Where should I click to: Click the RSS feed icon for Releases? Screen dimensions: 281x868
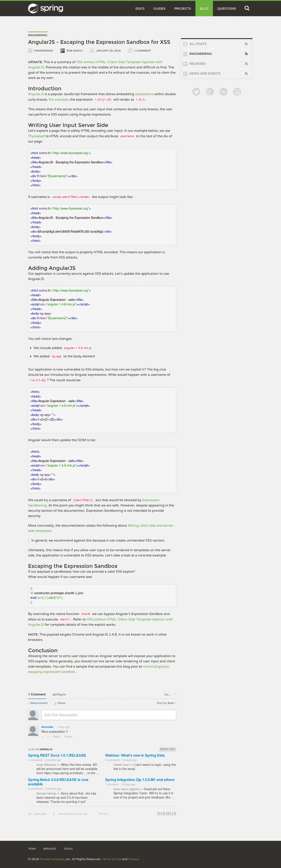tap(246, 64)
